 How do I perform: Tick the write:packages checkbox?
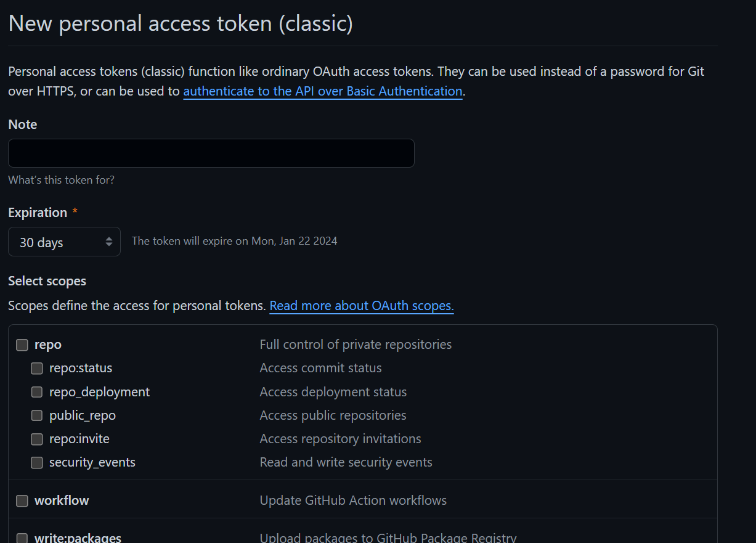pyautogui.click(x=22, y=537)
